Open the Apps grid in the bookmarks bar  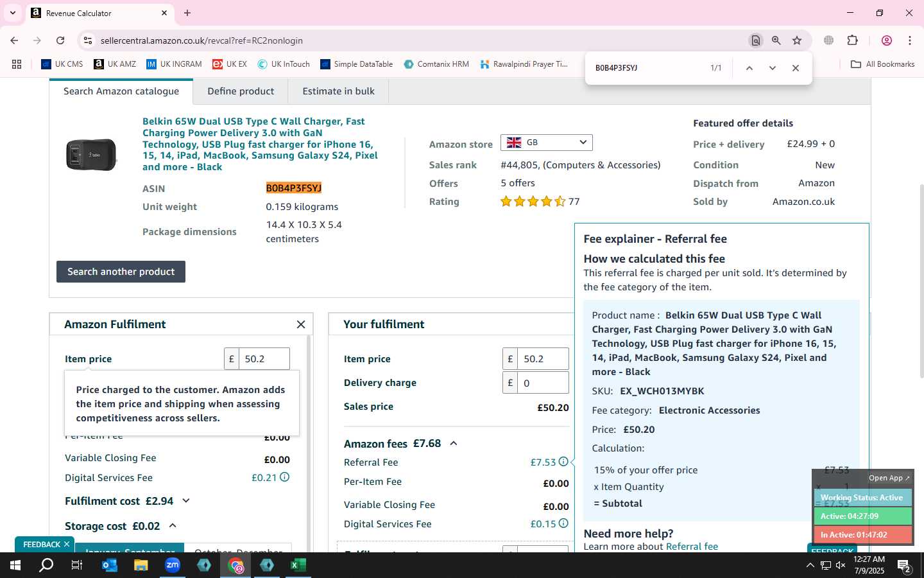(17, 64)
